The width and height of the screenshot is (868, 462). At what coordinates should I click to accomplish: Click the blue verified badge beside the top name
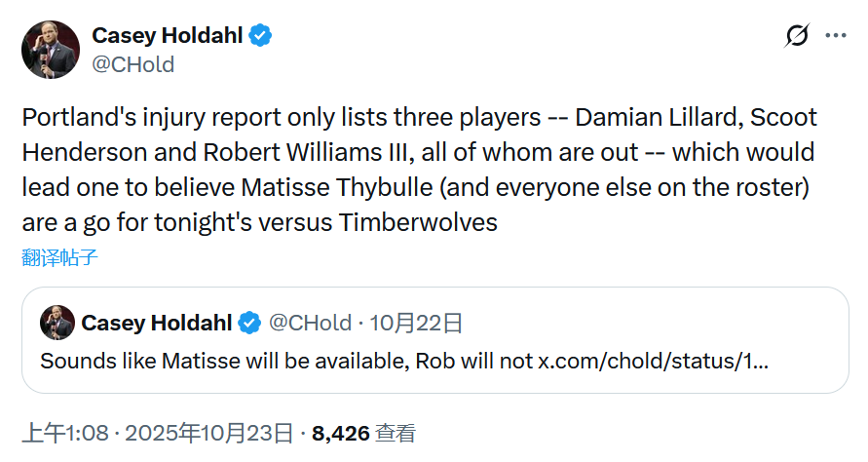[260, 36]
